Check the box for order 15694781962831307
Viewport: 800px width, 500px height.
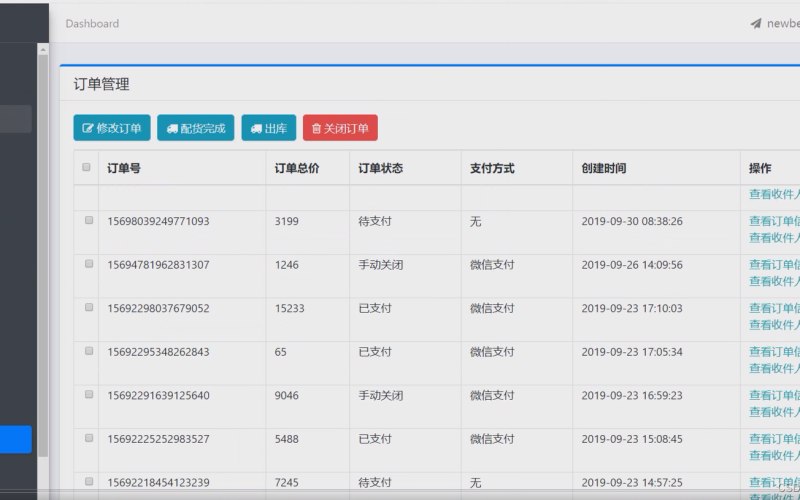(89, 263)
